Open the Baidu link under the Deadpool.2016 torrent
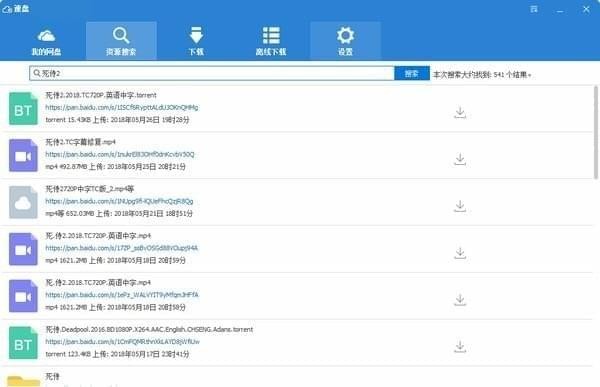The image size is (600, 387). [x=122, y=341]
